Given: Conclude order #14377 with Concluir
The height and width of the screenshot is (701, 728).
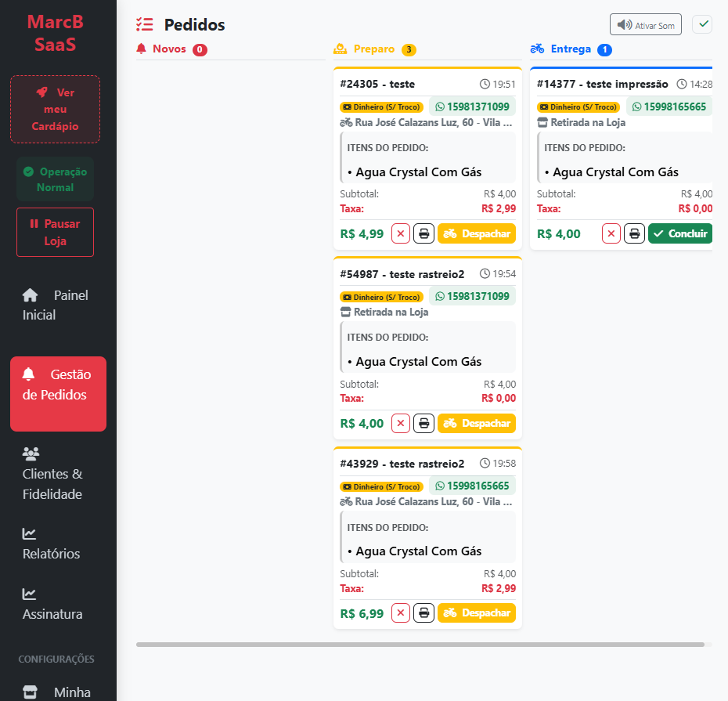Looking at the screenshot, I should (679, 233).
